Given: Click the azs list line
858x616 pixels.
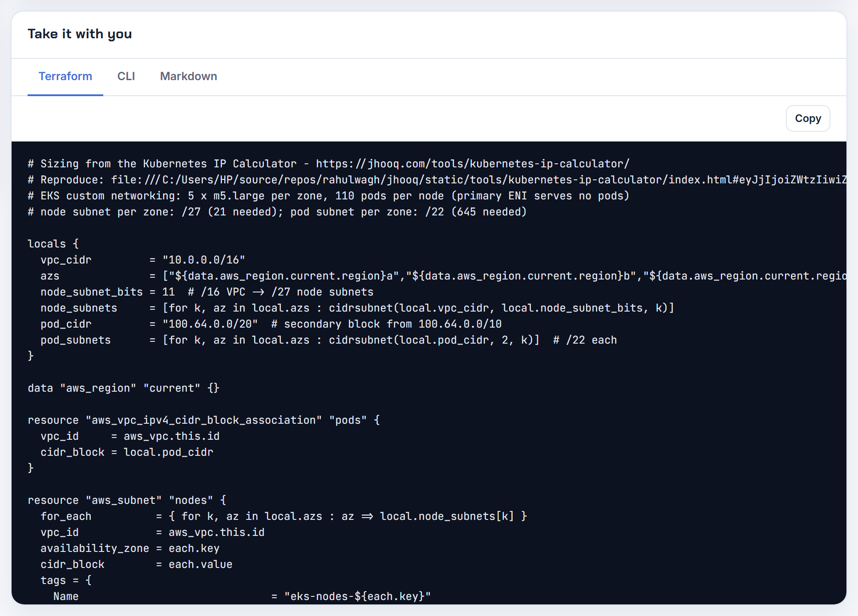Looking at the screenshot, I should 443,276.
